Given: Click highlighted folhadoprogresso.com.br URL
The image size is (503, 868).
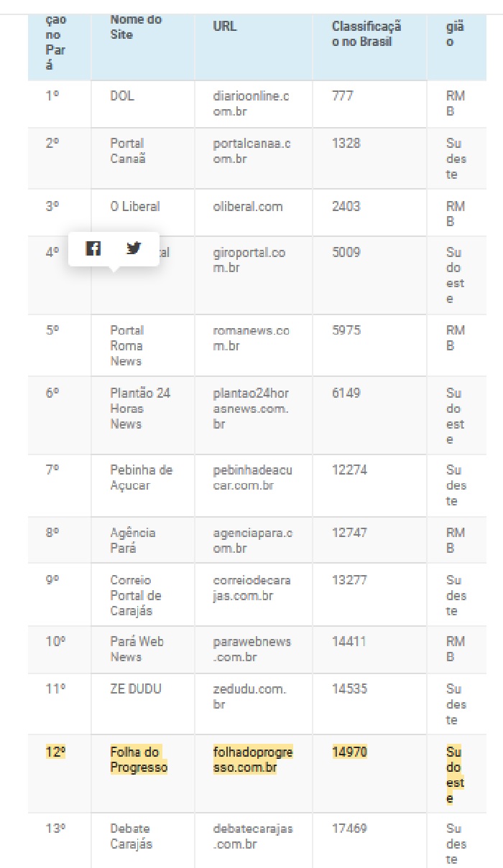Looking at the screenshot, I should point(253,760).
